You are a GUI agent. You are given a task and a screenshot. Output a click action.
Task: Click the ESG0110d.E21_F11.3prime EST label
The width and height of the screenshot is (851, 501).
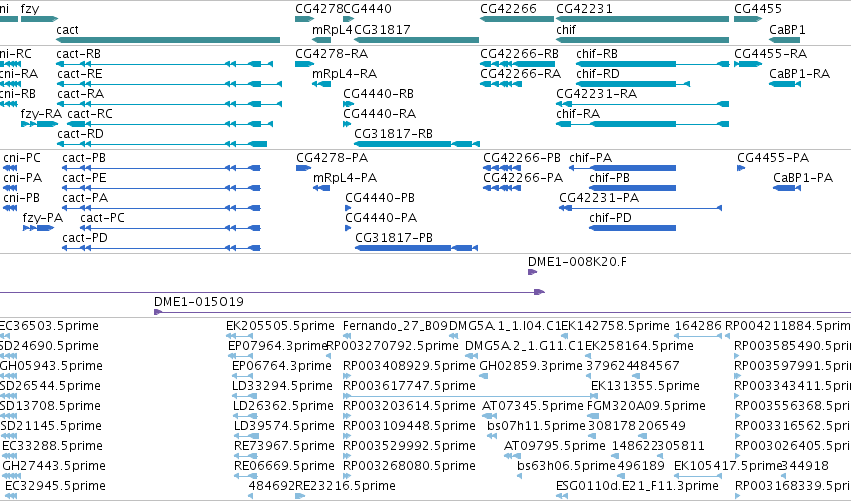click(x=638, y=486)
